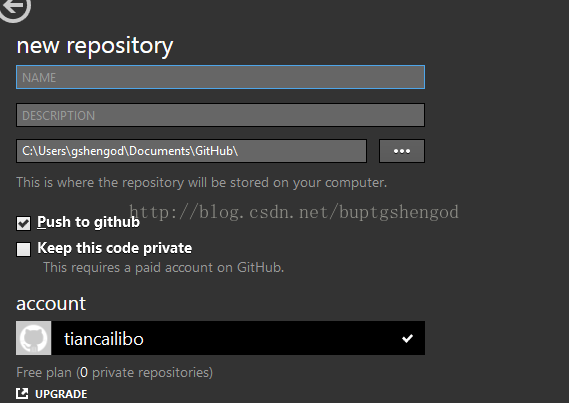Click the checkmark icon on the tiancailibo row
569x403 pixels.
pos(407,338)
